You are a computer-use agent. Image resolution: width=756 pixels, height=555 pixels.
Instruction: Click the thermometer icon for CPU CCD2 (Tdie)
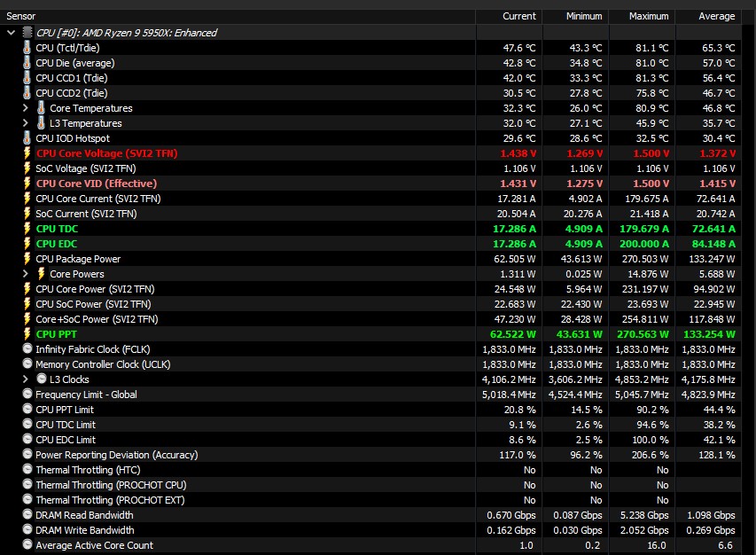click(x=27, y=92)
